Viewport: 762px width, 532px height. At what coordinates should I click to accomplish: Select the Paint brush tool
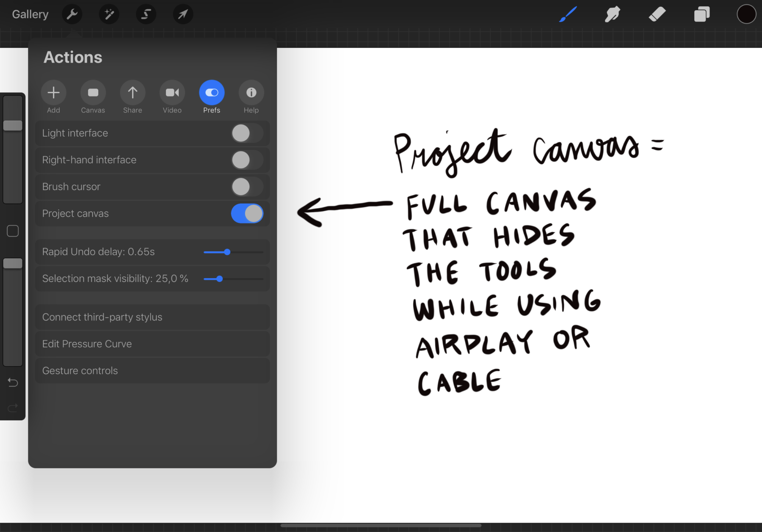coord(568,14)
